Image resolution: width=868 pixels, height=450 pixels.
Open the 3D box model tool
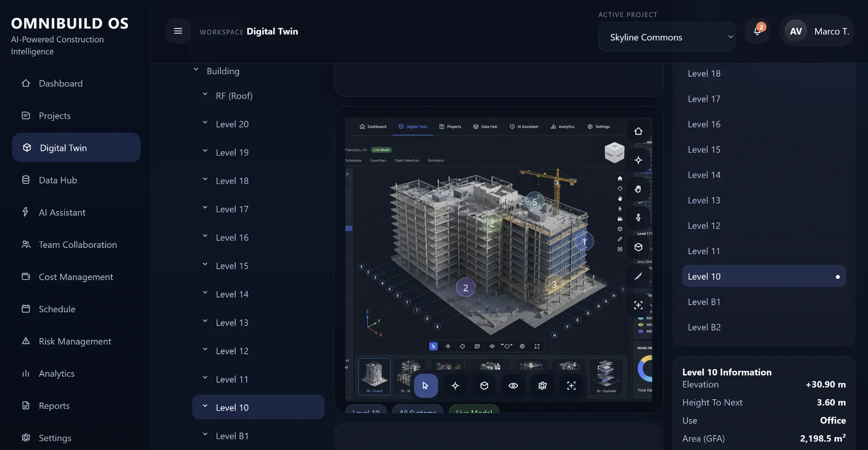484,386
